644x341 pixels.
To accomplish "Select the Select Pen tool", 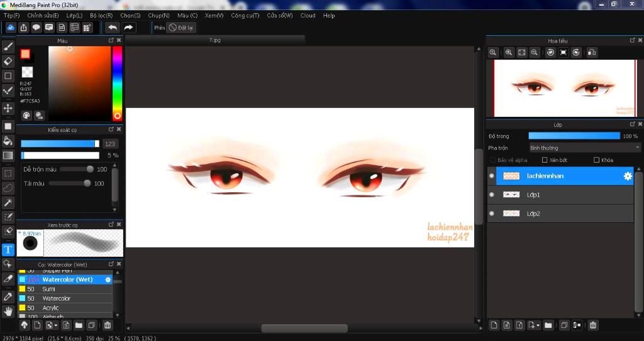I will [x=8, y=217].
